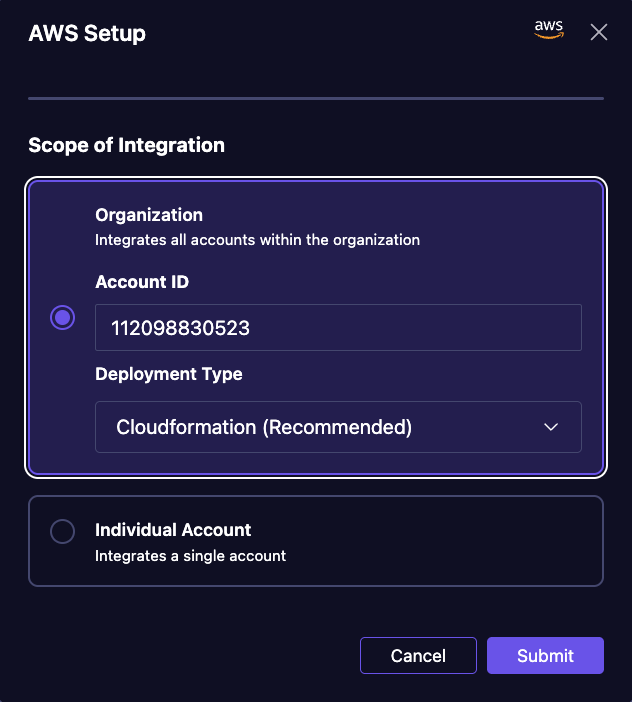
Task: Click the AWS logo icon
Action: [x=549, y=30]
